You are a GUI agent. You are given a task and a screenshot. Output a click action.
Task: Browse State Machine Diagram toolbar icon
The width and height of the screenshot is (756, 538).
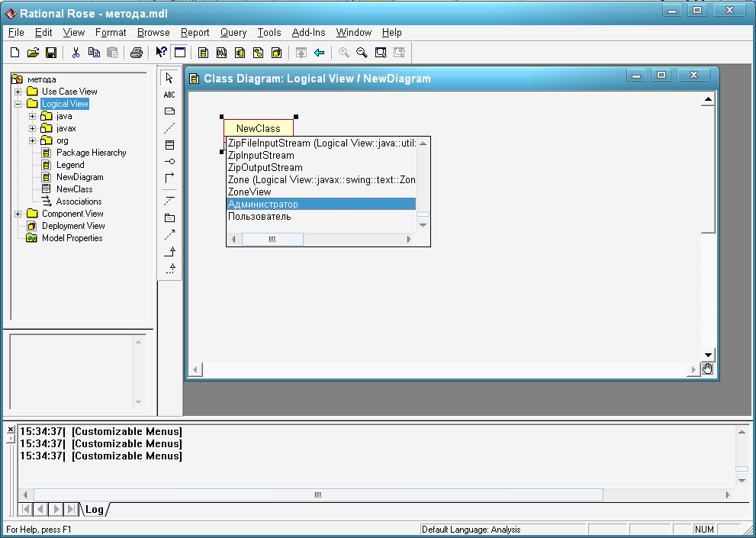tap(259, 53)
